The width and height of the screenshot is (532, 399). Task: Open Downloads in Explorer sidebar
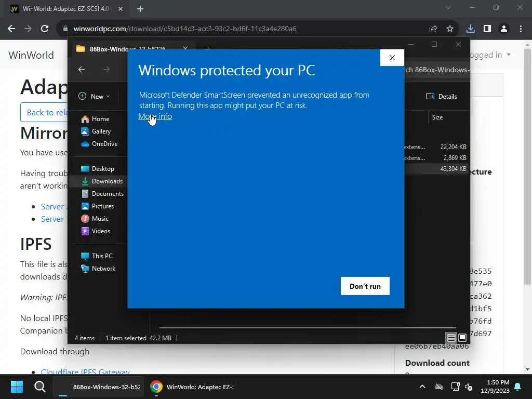[98, 181]
